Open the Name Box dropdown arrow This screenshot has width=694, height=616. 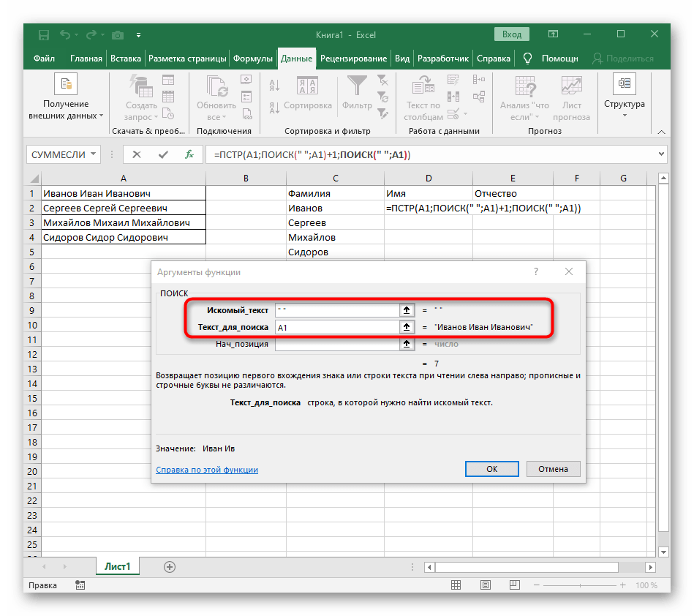94,154
